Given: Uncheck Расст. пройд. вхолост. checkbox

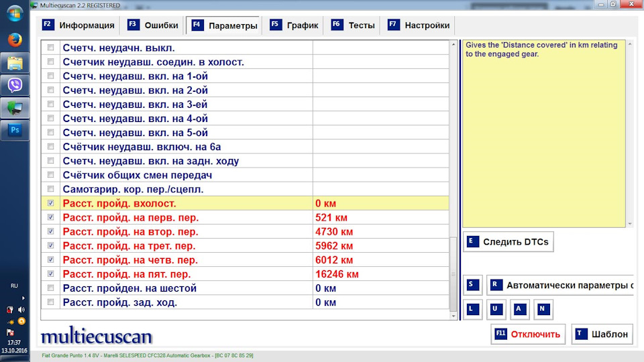Looking at the screenshot, I should pyautogui.click(x=50, y=203).
